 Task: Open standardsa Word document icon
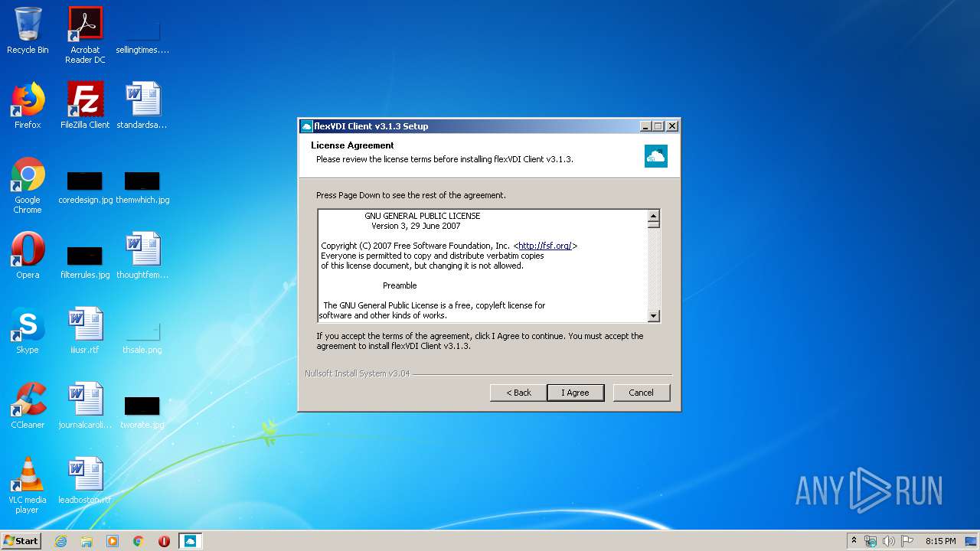tap(142, 106)
